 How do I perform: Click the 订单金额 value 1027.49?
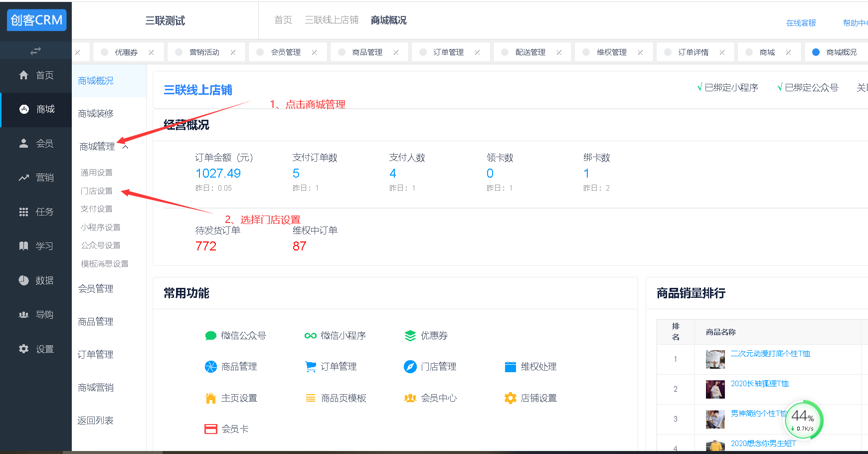point(218,174)
